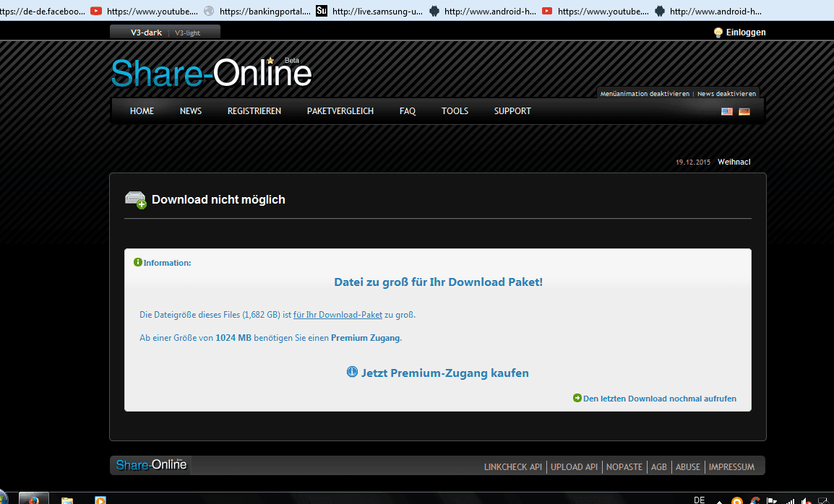This screenshot has height=504, width=834.
Task: Open the folder icon in the taskbar
Action: pos(67,500)
